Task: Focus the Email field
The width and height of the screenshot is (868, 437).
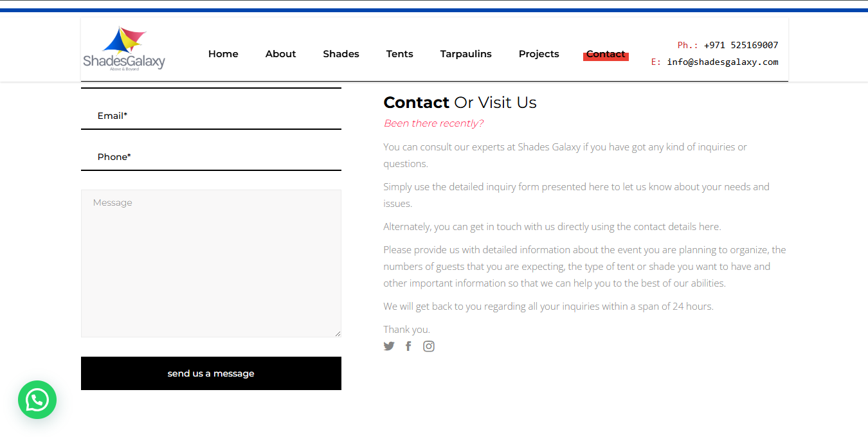Action: pos(211,116)
